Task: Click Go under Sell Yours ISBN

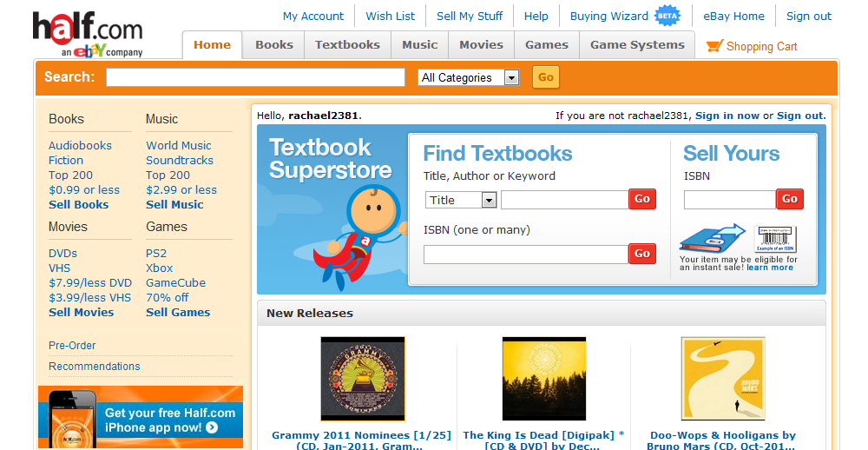Action: [x=790, y=199]
